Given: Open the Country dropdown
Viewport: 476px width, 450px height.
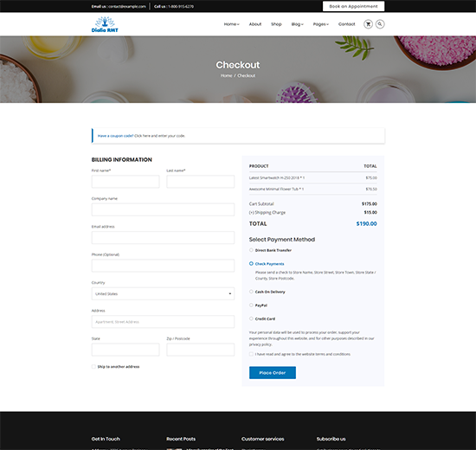Looking at the screenshot, I should (163, 293).
